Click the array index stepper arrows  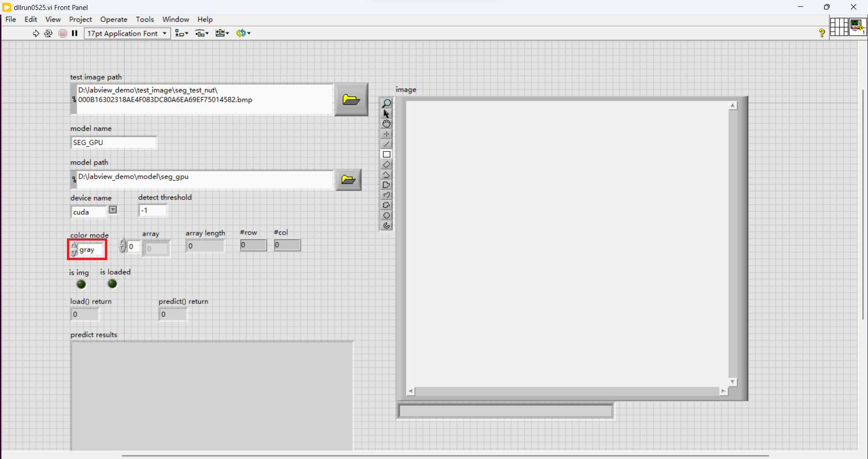123,246
